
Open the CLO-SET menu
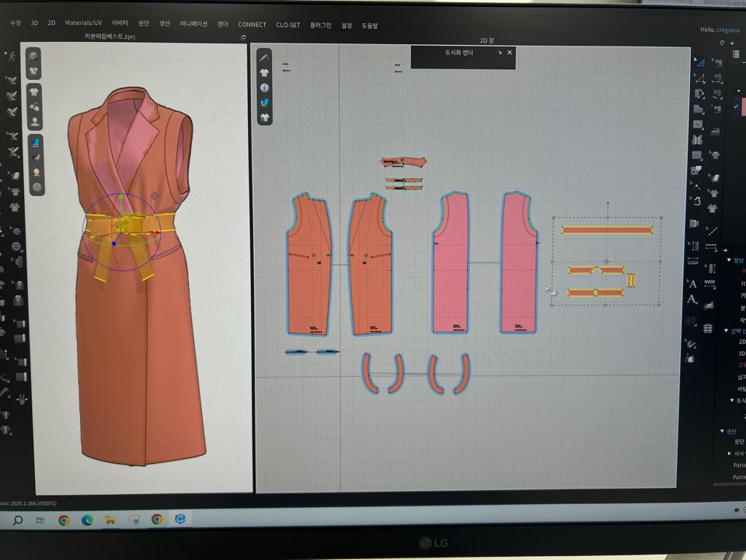coord(288,25)
